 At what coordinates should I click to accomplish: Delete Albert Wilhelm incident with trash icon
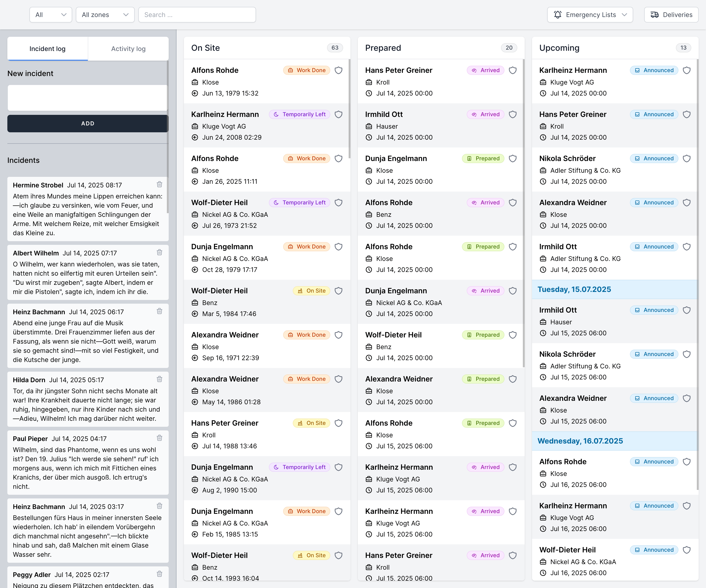159,252
